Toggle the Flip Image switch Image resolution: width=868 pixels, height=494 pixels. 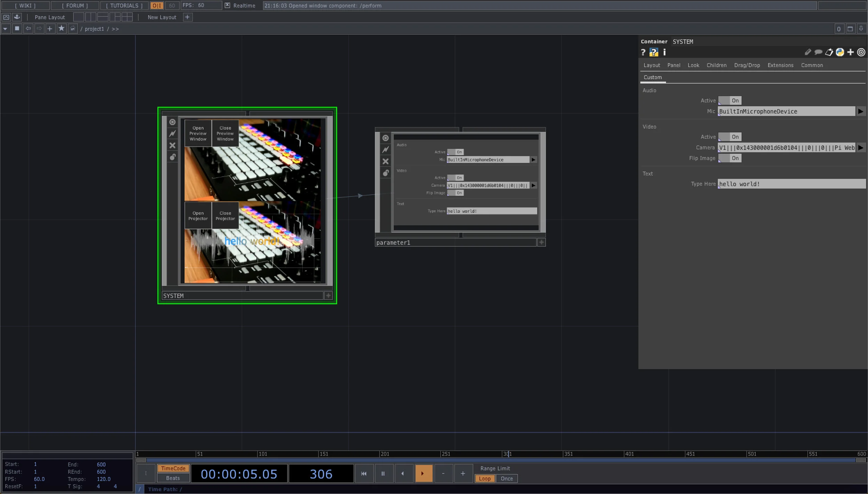click(x=729, y=158)
